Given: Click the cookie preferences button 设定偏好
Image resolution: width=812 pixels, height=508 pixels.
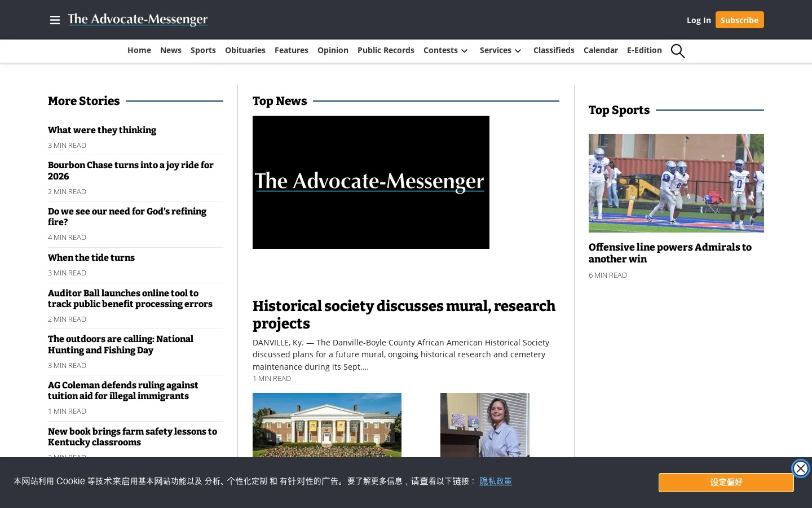Looking at the screenshot, I should (726, 483).
